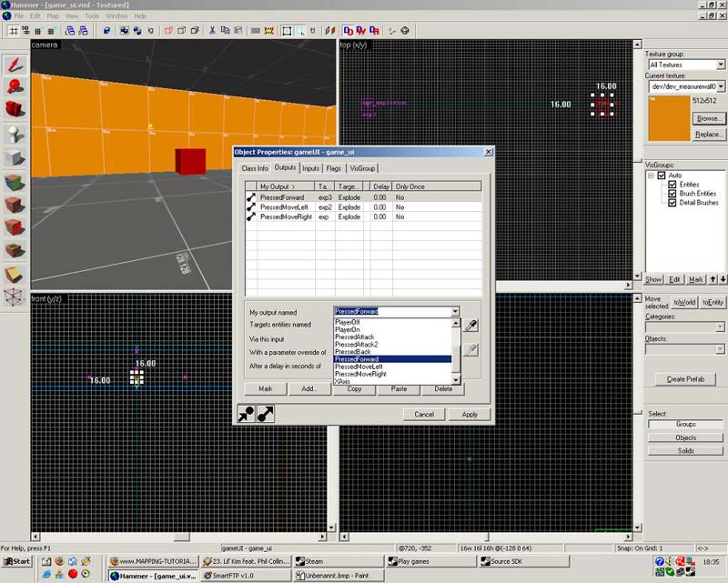Viewport: 728px width, 583px height.
Task: Switch to the VisGroup tab
Action: tap(362, 168)
